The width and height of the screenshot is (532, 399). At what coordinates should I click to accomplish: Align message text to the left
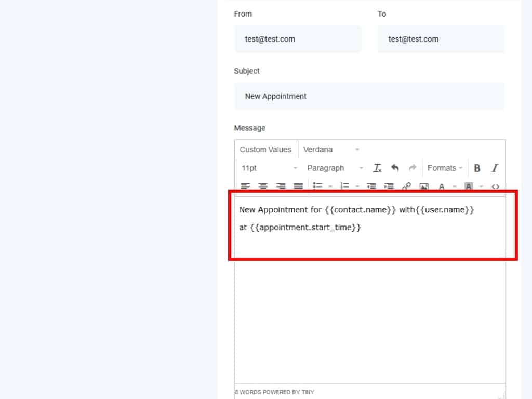[x=246, y=186]
